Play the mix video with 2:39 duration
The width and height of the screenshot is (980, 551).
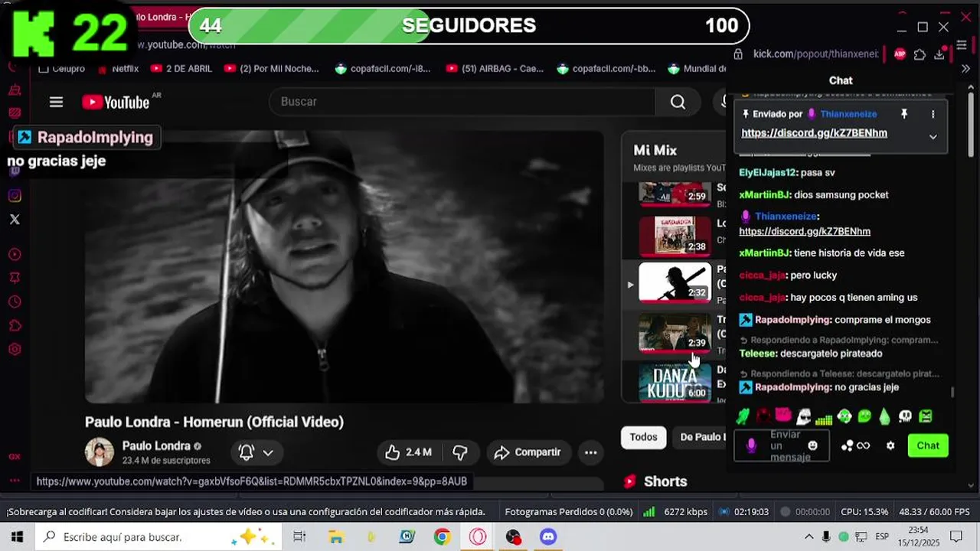tap(675, 332)
